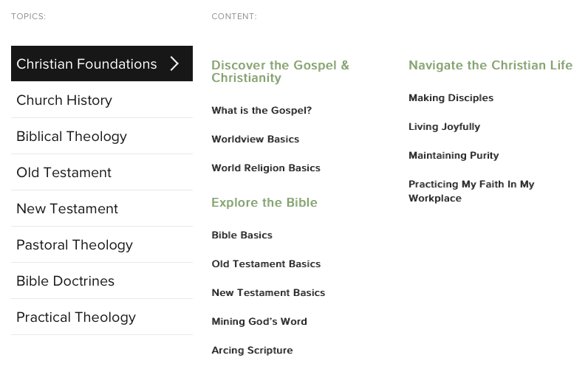Open the Making Disciples link
Image resolution: width=588 pixels, height=372 pixels.
[451, 98]
